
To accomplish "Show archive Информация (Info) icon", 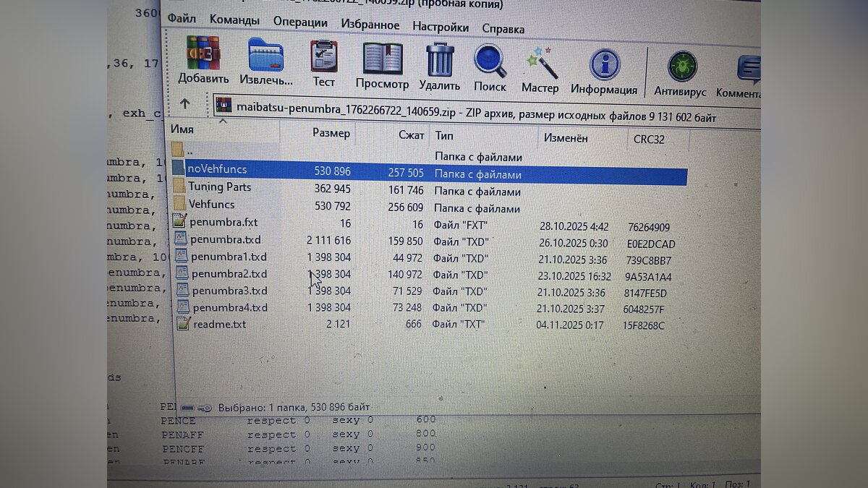I will 604,65.
